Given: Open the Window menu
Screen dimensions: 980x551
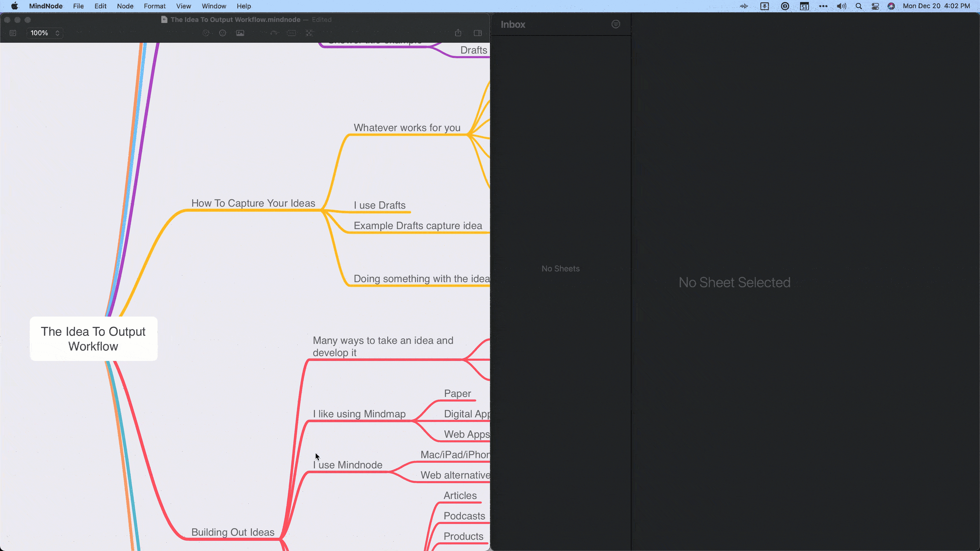Looking at the screenshot, I should coord(214,6).
